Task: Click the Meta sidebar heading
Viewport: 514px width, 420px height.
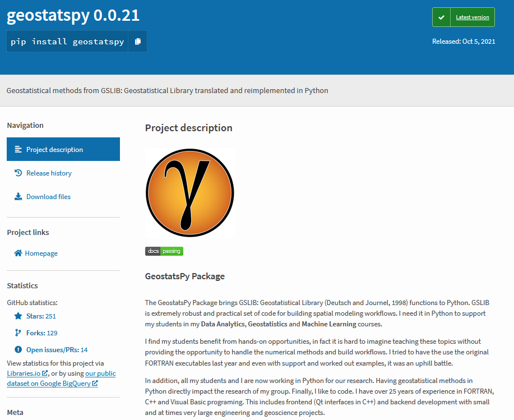Action: (15, 413)
